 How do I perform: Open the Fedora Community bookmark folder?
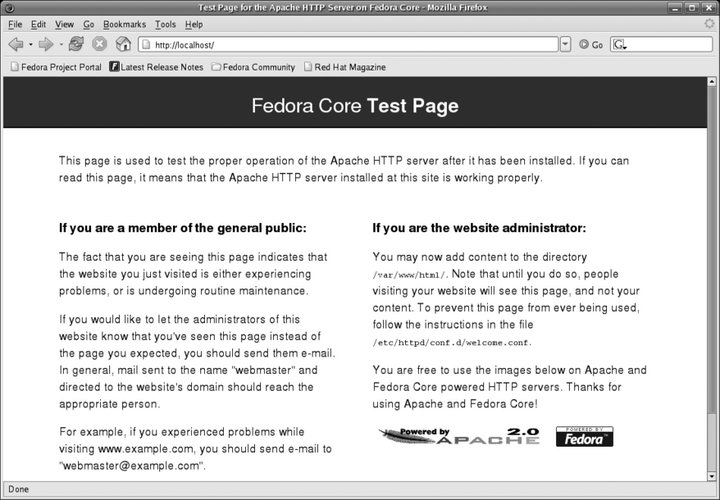(253, 67)
